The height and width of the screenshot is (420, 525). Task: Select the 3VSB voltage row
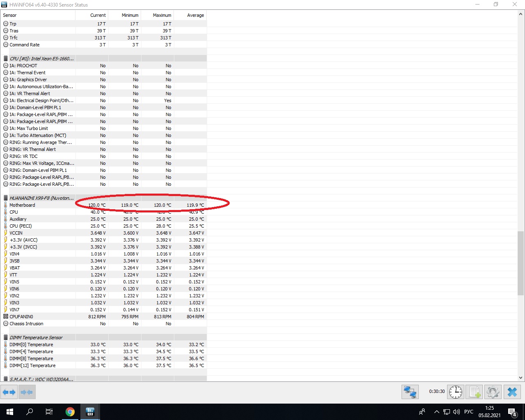coord(104,261)
